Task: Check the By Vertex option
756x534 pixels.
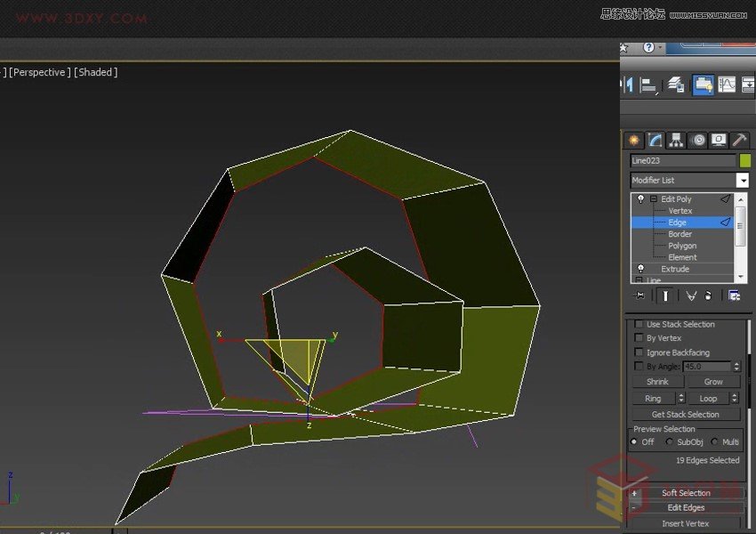Action: click(638, 338)
